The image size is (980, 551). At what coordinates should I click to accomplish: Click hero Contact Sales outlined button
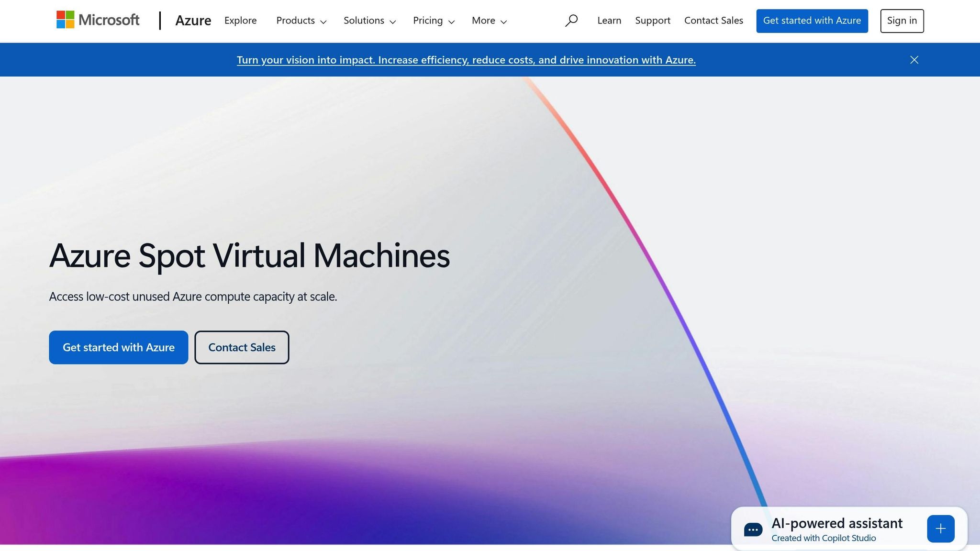(x=242, y=347)
